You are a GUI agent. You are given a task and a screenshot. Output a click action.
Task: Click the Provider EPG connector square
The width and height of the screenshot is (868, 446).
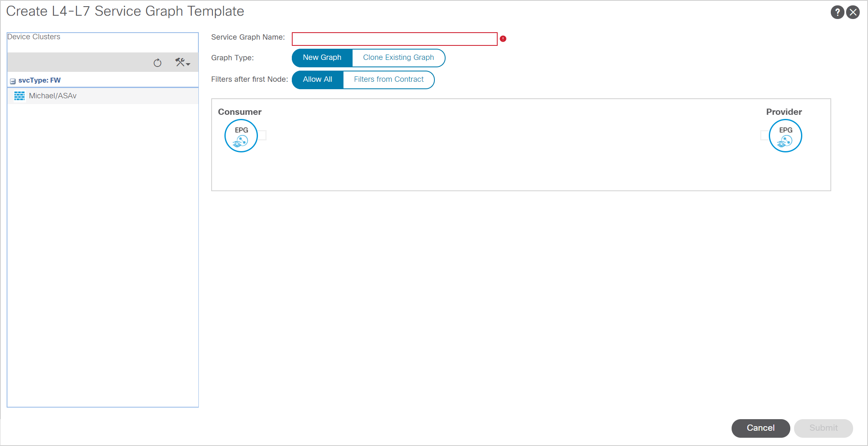[x=765, y=135]
